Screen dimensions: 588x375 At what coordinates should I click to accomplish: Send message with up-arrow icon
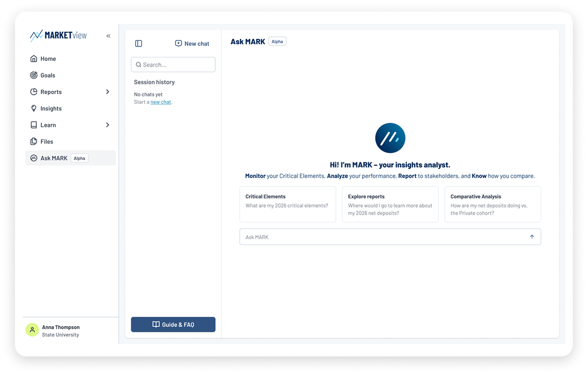tap(532, 237)
